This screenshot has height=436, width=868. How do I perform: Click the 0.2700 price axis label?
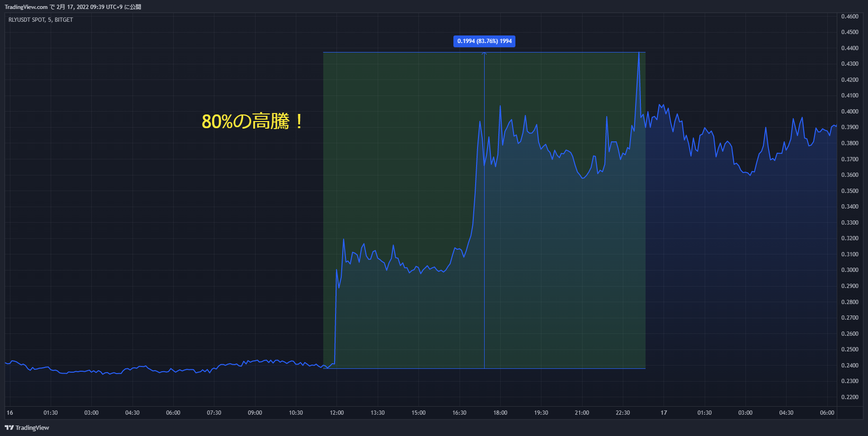[850, 318]
